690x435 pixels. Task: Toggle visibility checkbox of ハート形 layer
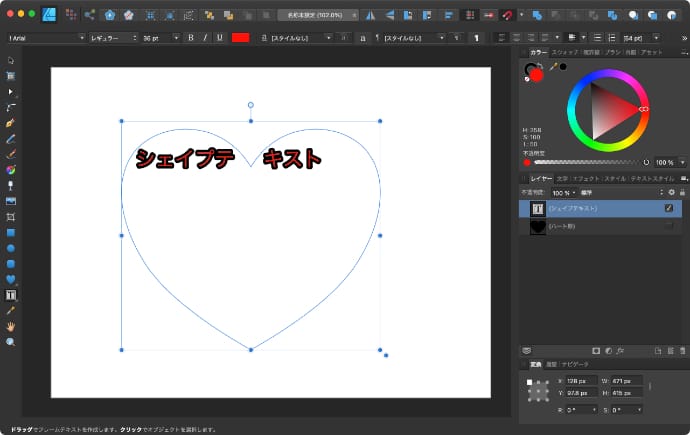(669, 227)
